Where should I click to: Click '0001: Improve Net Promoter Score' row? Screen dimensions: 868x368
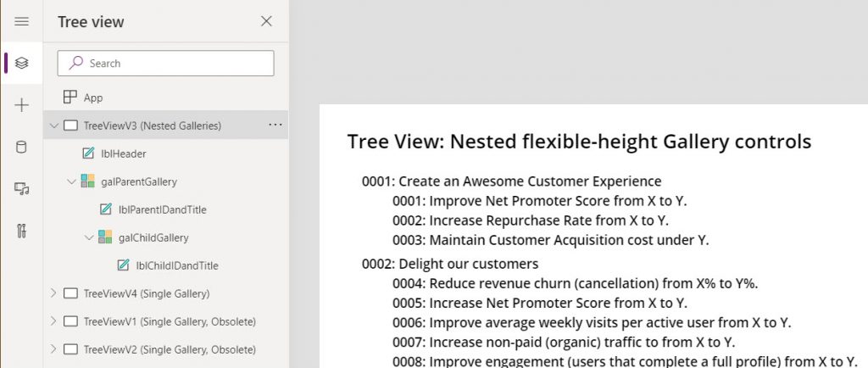coord(540,200)
